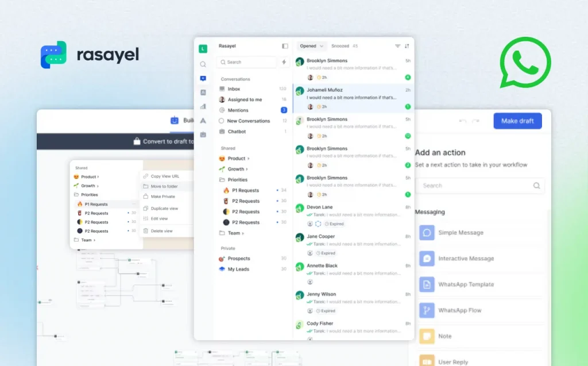
Task: Select the Interactive Message icon
Action: point(427,258)
